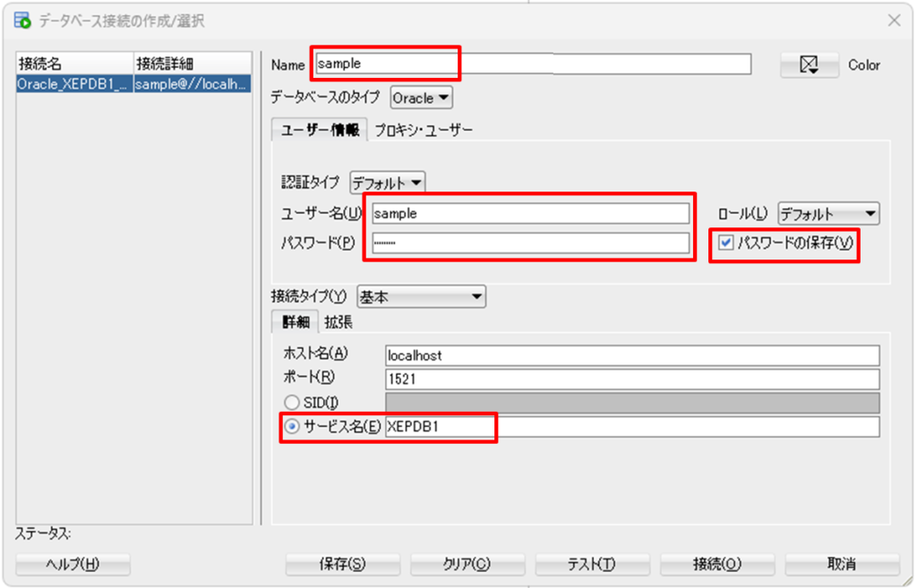Toggle the password save checkbox

click(726, 243)
